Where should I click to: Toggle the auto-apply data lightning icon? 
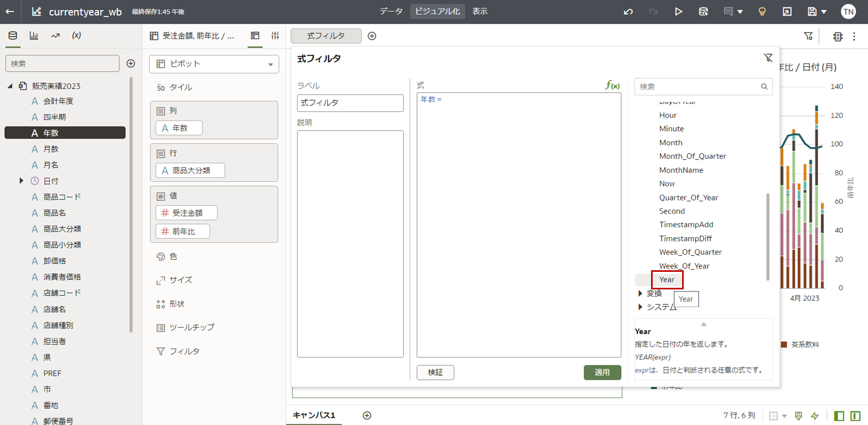(815, 415)
